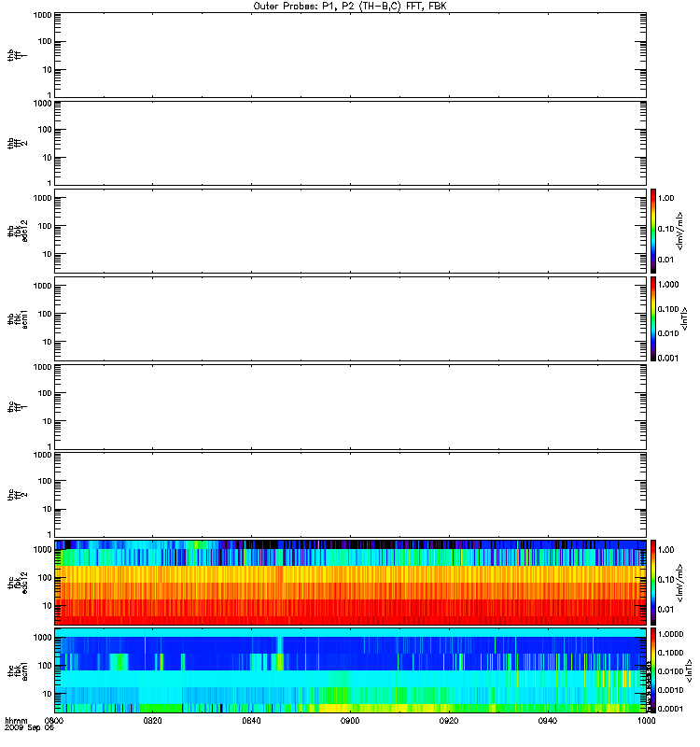Screen dimensions: 700x747
Task: Click the '0800' time axis label
Action: [54, 720]
